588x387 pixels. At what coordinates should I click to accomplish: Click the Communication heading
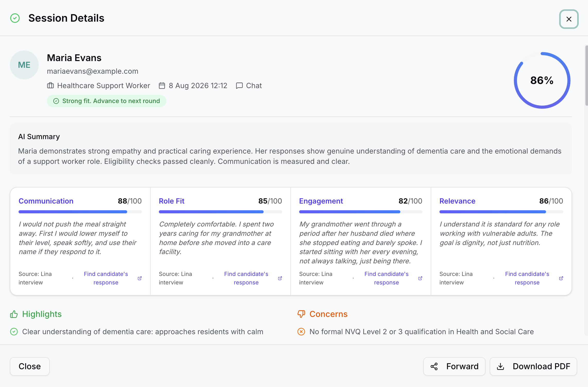46,201
